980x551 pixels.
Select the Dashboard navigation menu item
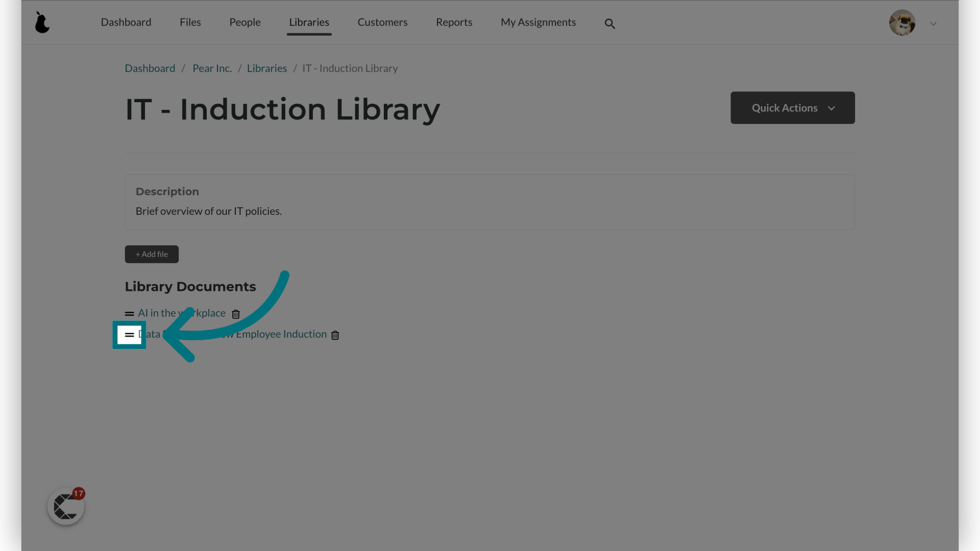point(126,22)
